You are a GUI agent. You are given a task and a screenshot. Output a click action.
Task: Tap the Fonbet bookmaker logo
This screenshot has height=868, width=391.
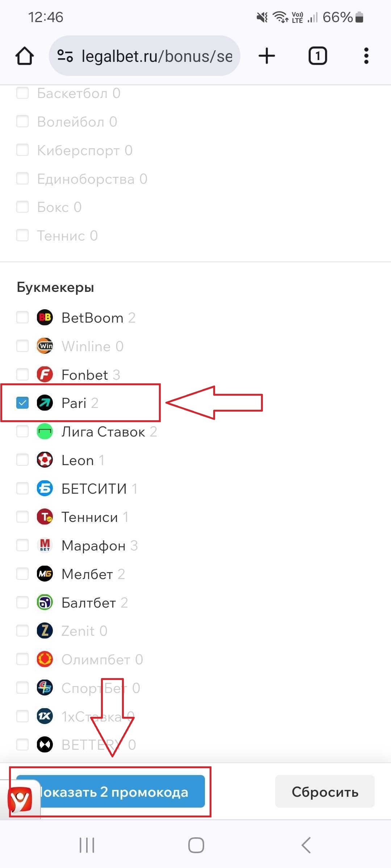[45, 374]
